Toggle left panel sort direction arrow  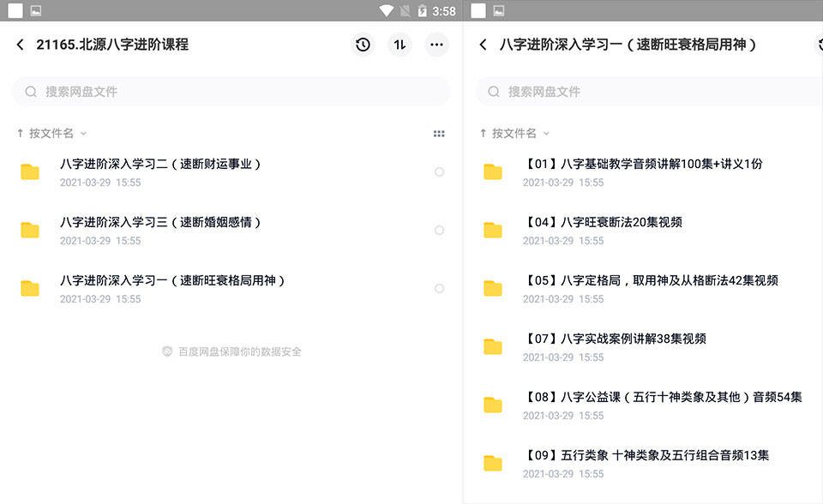[x=20, y=134]
